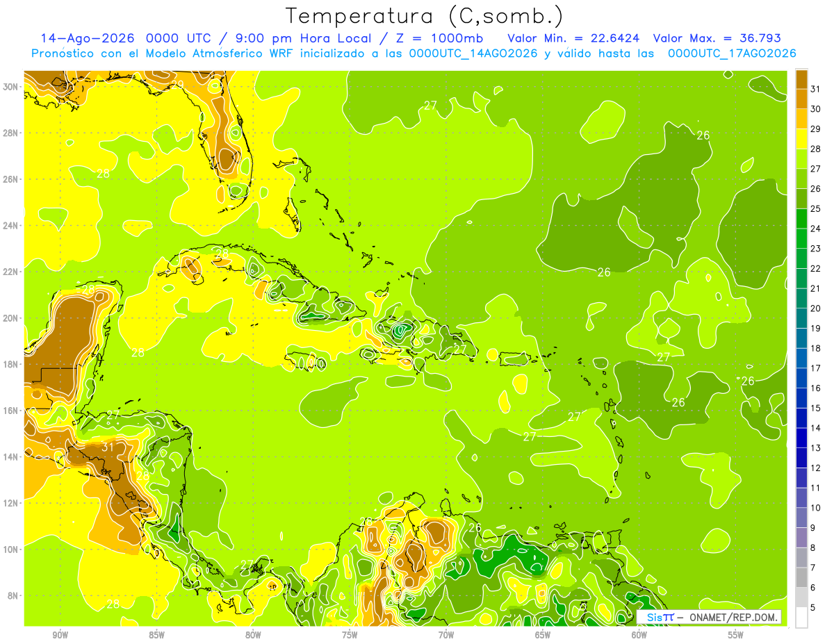Click the 'Valor Max. = 36.793' text
Image resolution: width=834 pixels, height=644 pixels.
pos(717,38)
